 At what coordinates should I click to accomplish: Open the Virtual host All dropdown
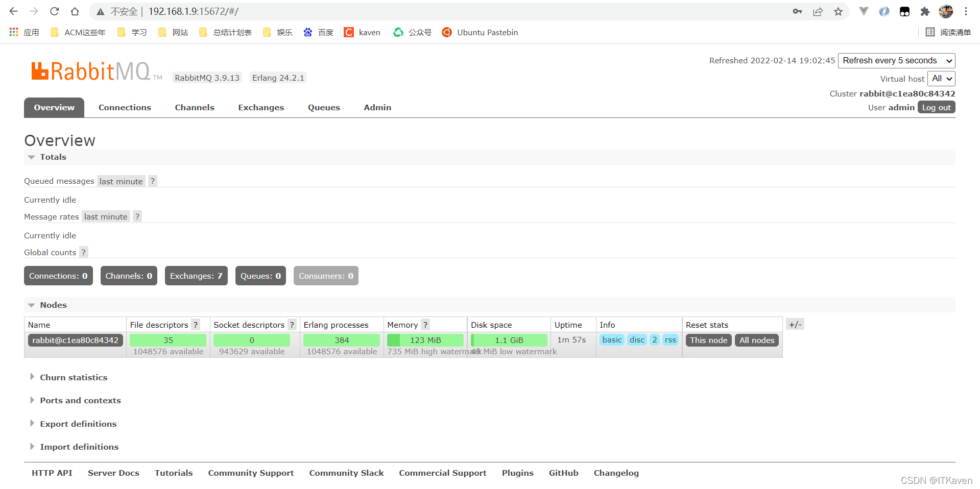pos(941,78)
